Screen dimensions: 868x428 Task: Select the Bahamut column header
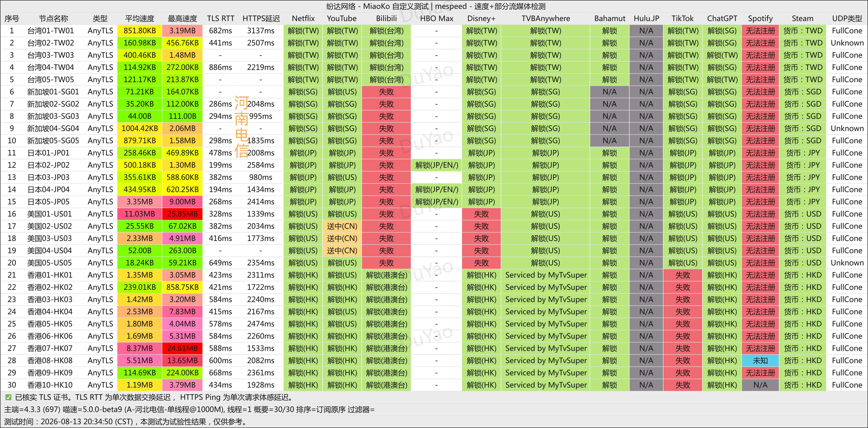609,19
